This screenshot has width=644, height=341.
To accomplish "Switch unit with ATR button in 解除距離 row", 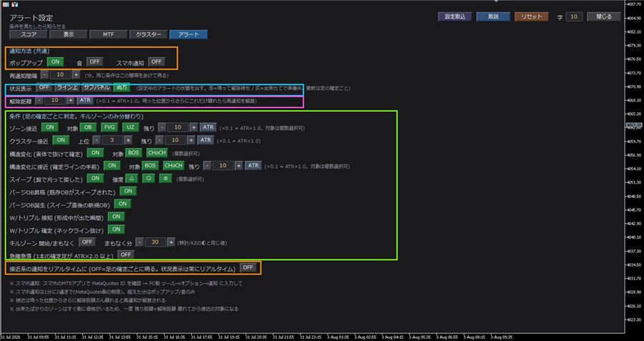I will (x=85, y=101).
